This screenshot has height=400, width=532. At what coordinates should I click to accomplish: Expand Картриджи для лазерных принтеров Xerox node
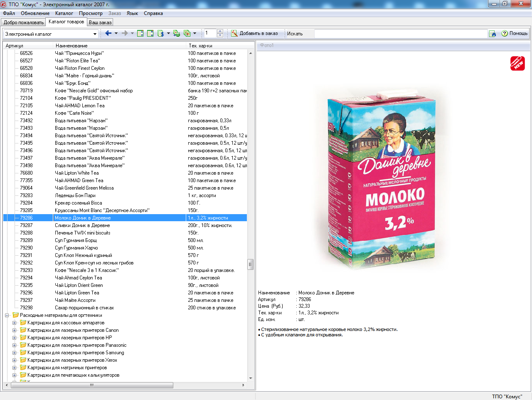pos(15,360)
